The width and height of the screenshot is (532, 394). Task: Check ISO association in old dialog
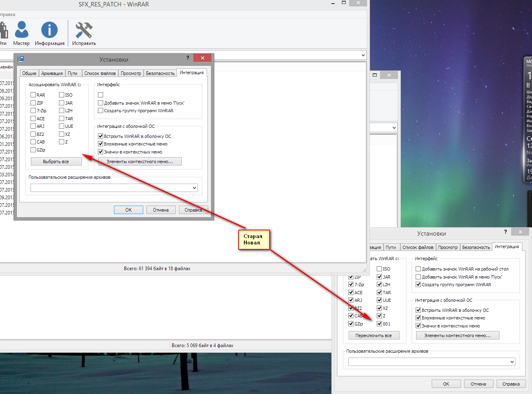[62, 95]
